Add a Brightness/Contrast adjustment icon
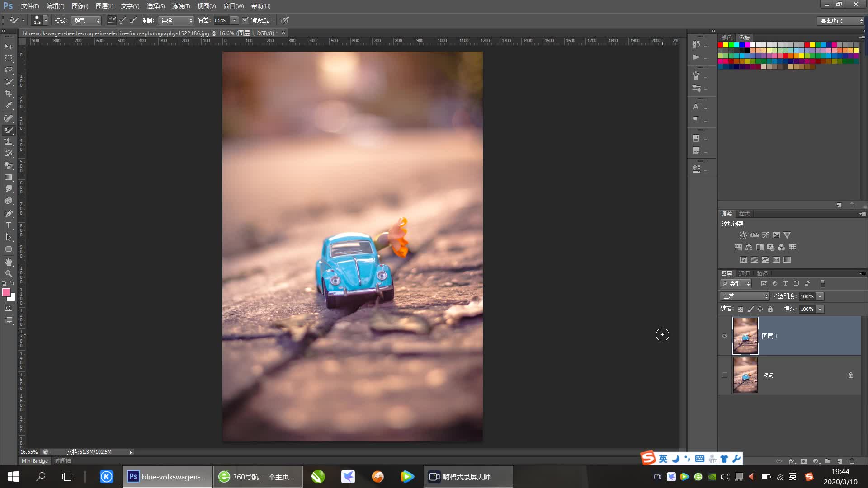Image resolution: width=868 pixels, height=488 pixels. pos(743,235)
